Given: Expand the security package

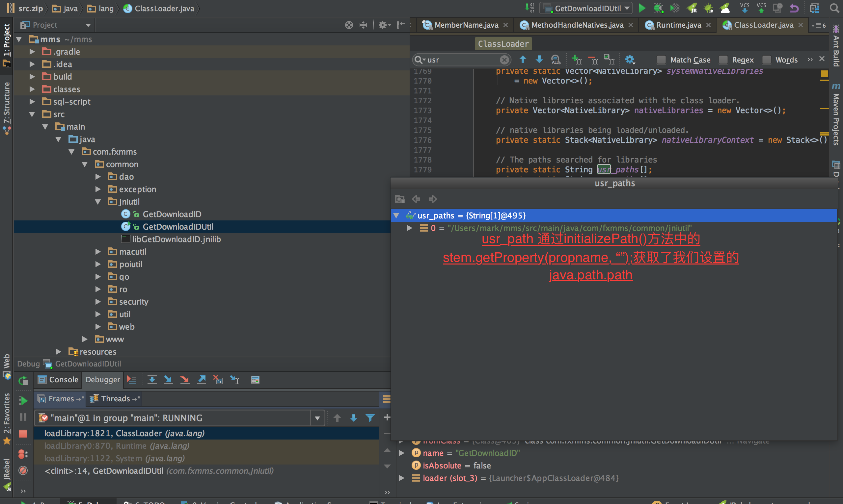Looking at the screenshot, I should pyautogui.click(x=98, y=302).
